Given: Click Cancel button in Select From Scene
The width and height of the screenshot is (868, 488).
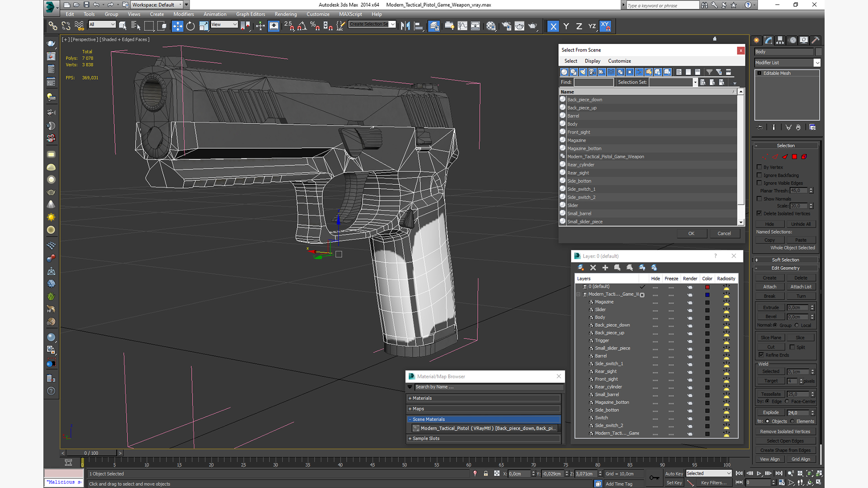Looking at the screenshot, I should coord(724,233).
